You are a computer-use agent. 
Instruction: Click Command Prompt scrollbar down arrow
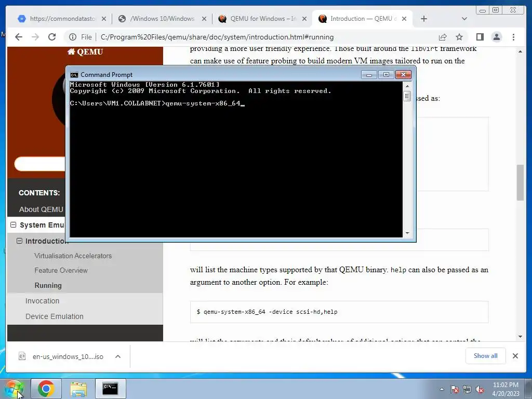(407, 233)
